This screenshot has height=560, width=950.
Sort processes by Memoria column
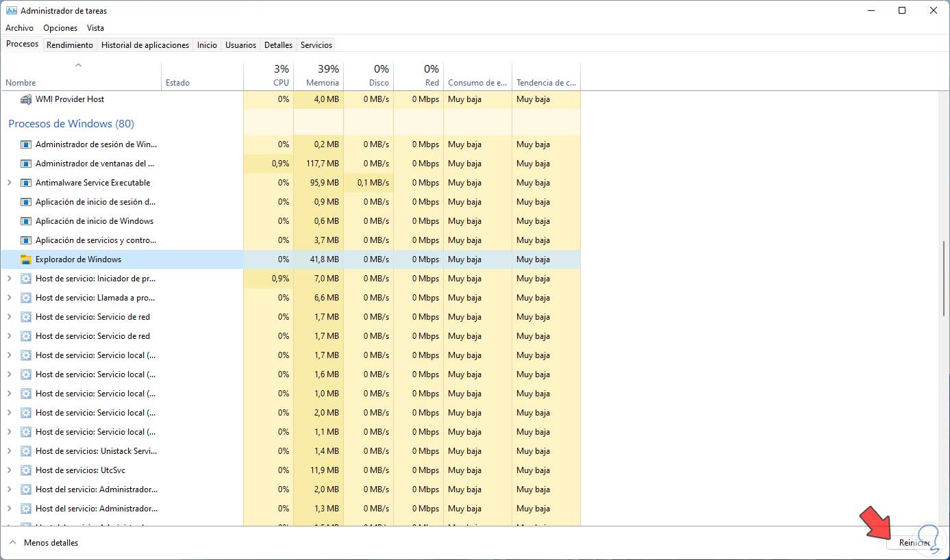coord(318,76)
